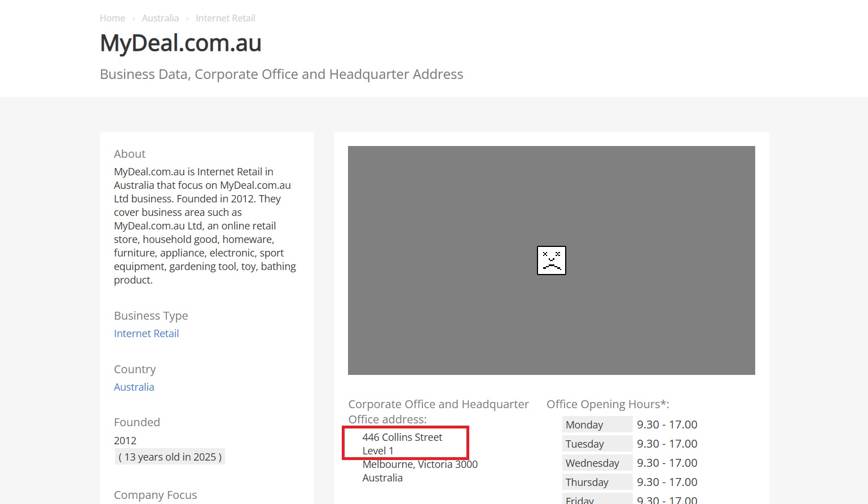Go to Home breadcrumb link

(x=112, y=18)
